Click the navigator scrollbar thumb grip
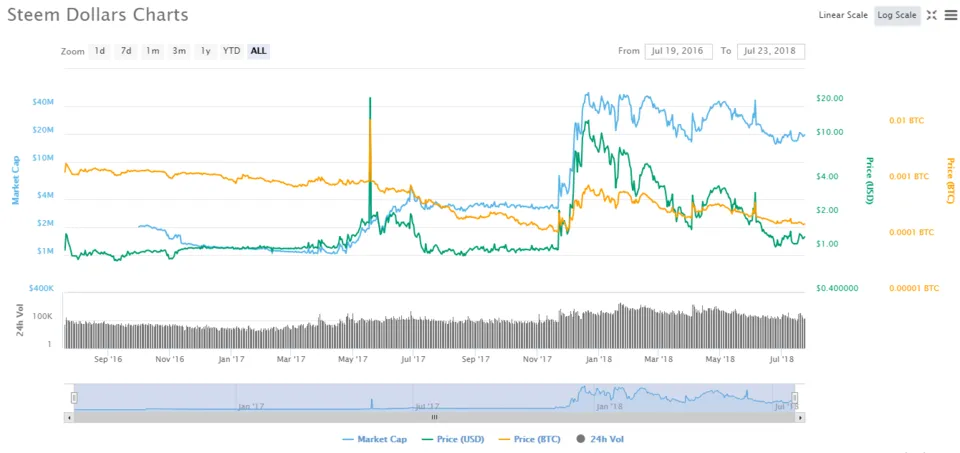The image size is (960, 453). [434, 417]
